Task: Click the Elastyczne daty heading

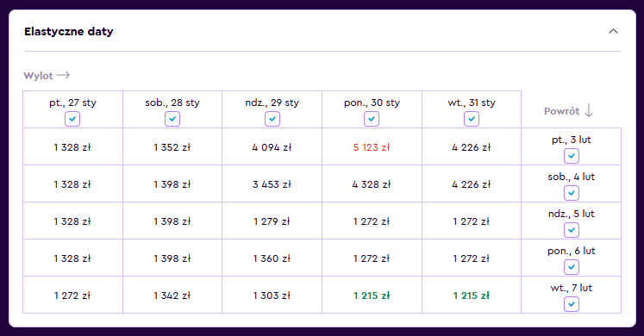Action: click(69, 32)
